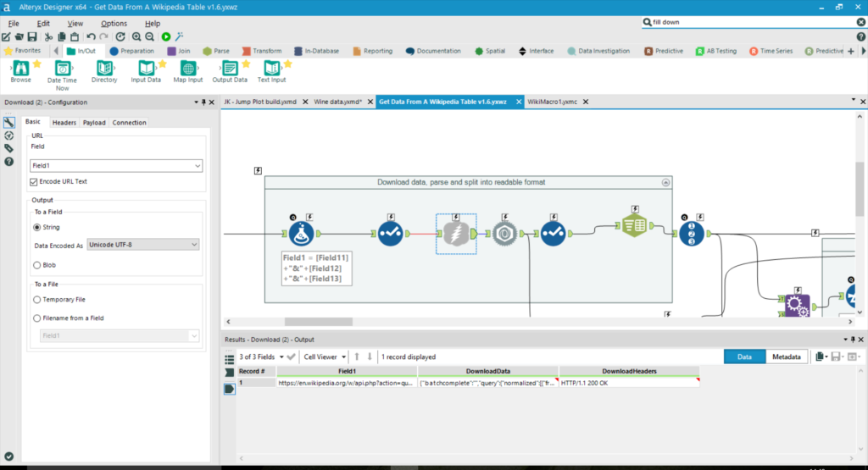
Task: Open the Cell Viewer dropdown
Action: (325, 357)
